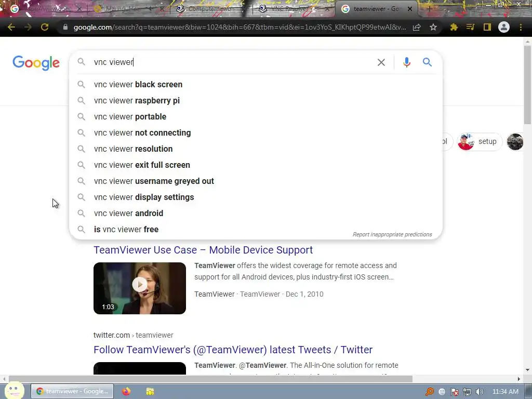The width and height of the screenshot is (532, 399).
Task: Choose suggestion vnc viewer resolution
Action: coord(256,149)
